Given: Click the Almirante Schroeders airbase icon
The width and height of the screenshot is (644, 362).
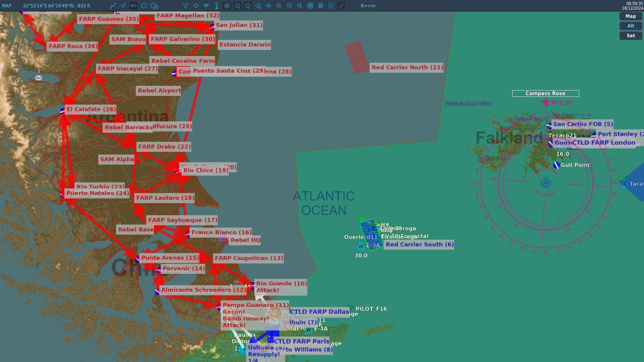Looking at the screenshot, I should pyautogui.click(x=157, y=292).
